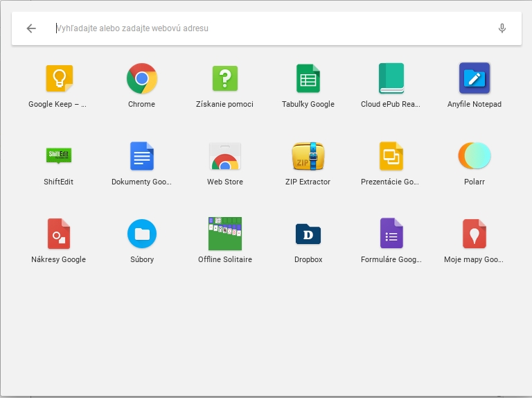Open Získanie pomoci help app

225,79
